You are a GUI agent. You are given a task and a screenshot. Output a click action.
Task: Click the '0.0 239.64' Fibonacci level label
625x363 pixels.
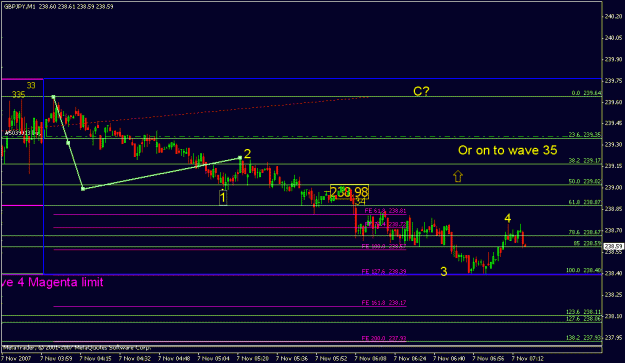pyautogui.click(x=586, y=93)
